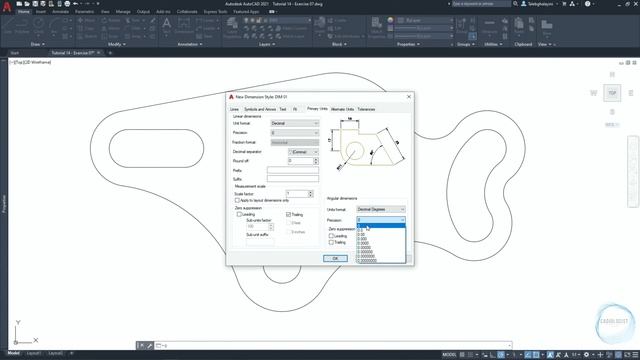Select the Circle tool in Draw panel
Screen dimensions: 640x360
(39, 25)
